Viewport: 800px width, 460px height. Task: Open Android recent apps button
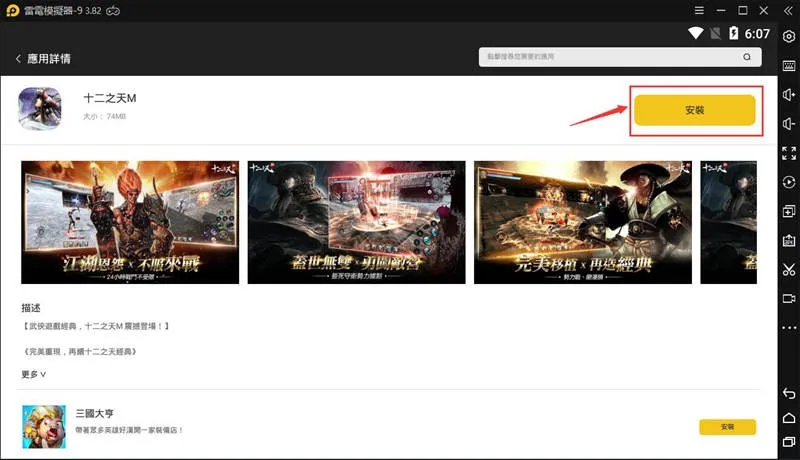[x=789, y=442]
